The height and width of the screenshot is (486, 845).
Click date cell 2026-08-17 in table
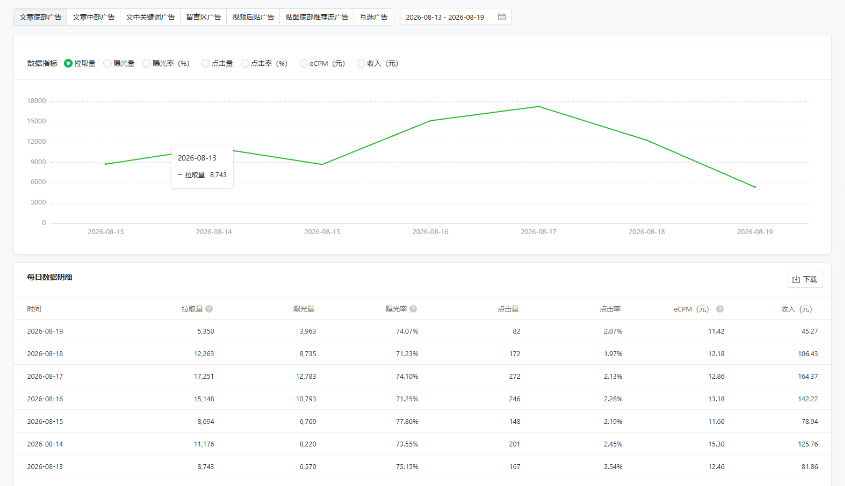tap(45, 376)
